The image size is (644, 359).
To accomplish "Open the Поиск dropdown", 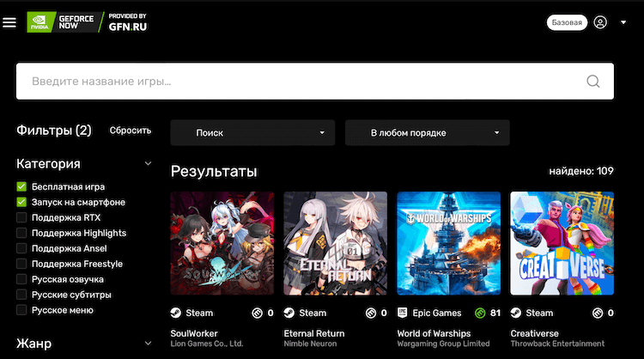I will [252, 132].
